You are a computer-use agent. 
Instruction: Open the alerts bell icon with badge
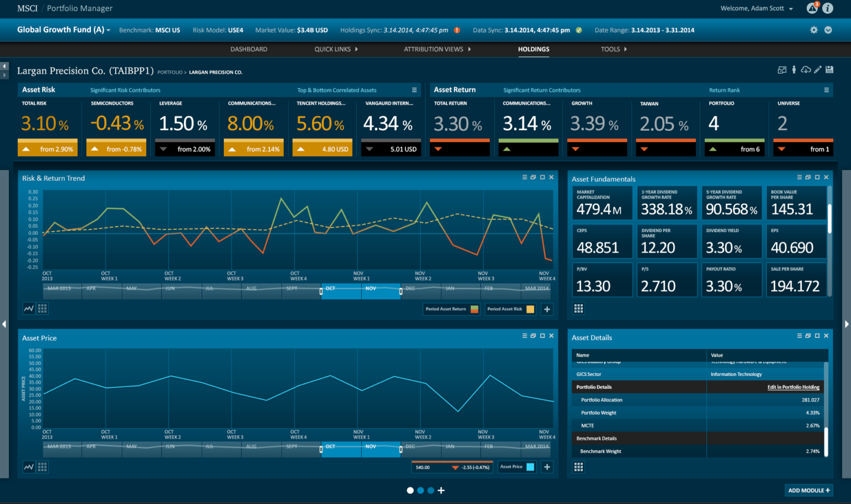[812, 8]
